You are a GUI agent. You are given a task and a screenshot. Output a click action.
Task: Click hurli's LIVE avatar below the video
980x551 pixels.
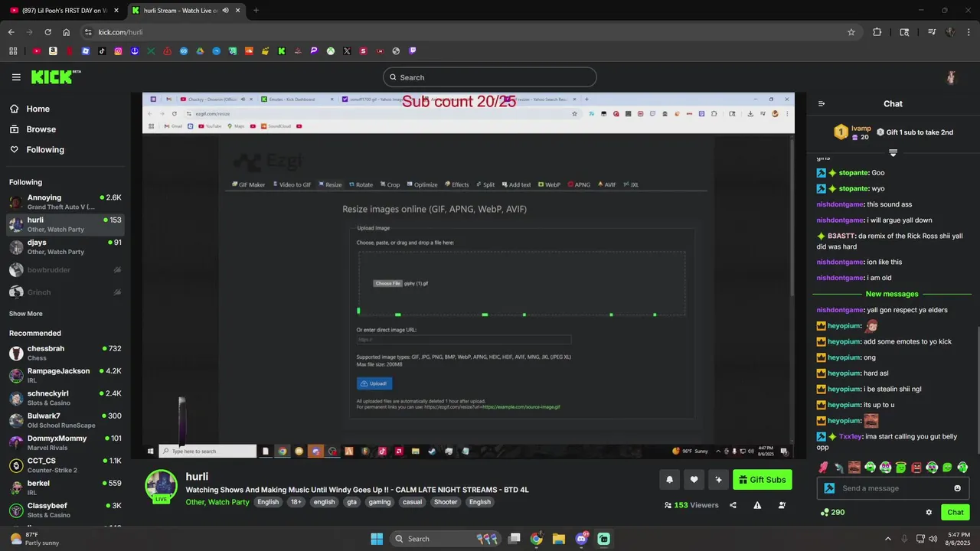pos(161,486)
